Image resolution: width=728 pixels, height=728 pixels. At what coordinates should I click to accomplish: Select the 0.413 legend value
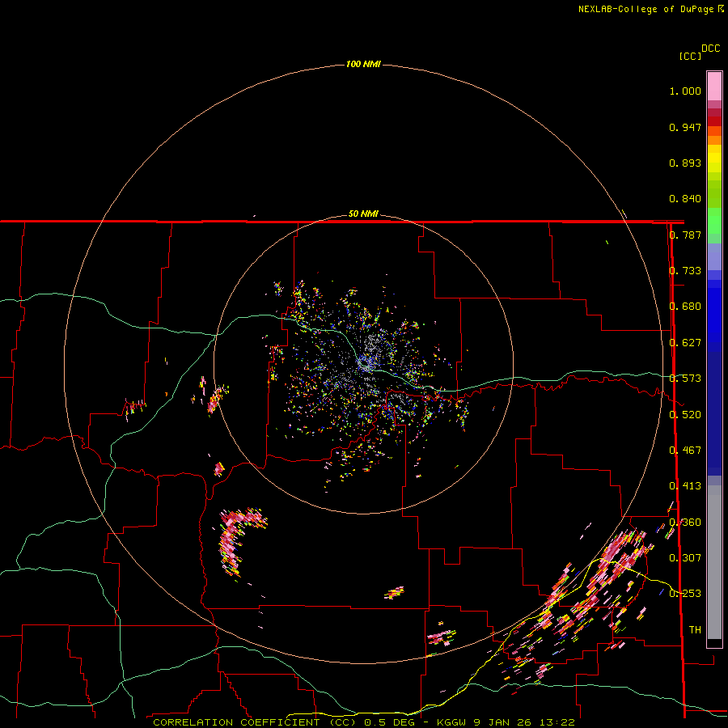coord(685,486)
